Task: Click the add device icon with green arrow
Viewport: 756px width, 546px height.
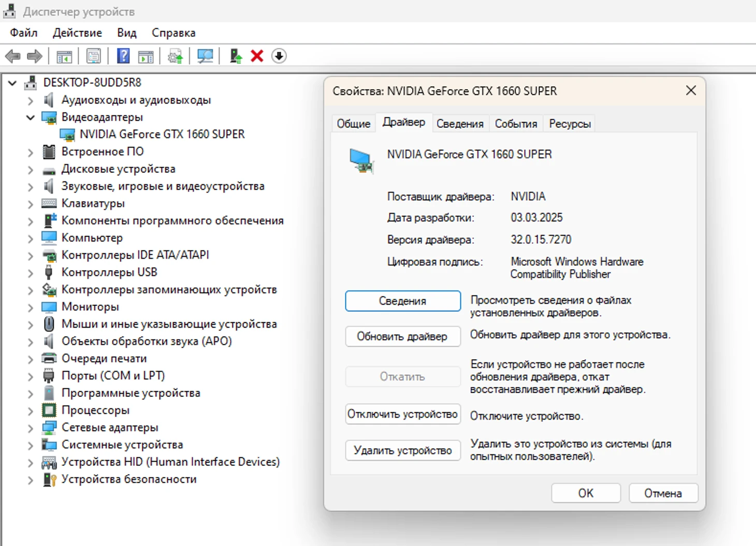Action: pos(236,56)
